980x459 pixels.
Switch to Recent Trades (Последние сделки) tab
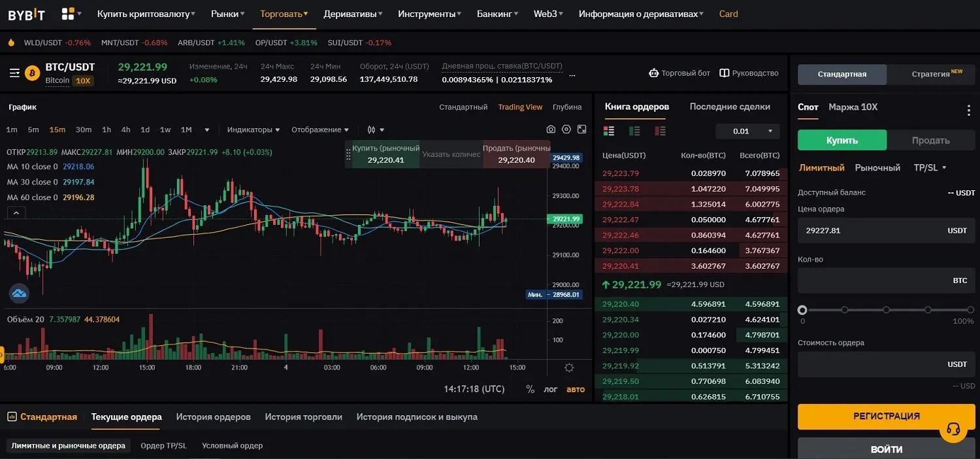[730, 107]
